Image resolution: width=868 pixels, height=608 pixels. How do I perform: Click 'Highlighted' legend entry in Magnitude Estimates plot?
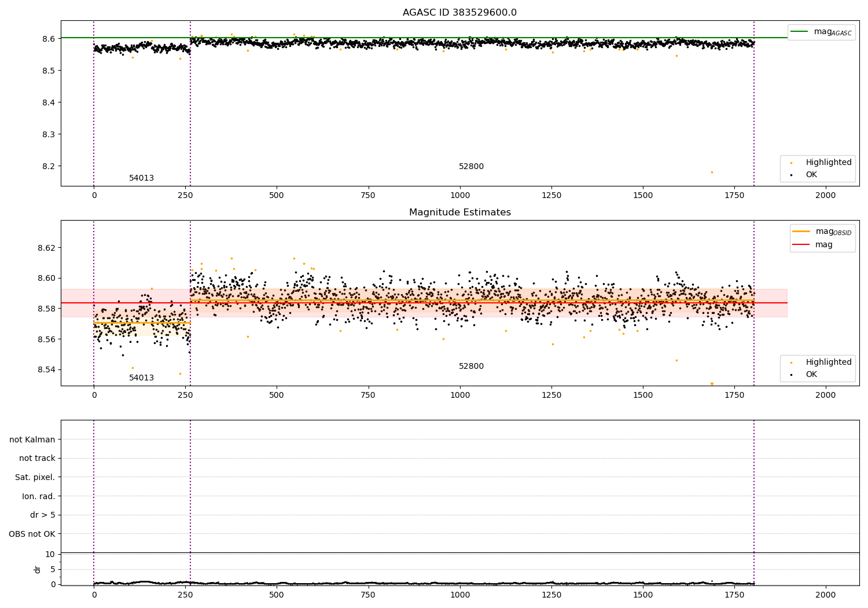pyautogui.click(x=829, y=362)
